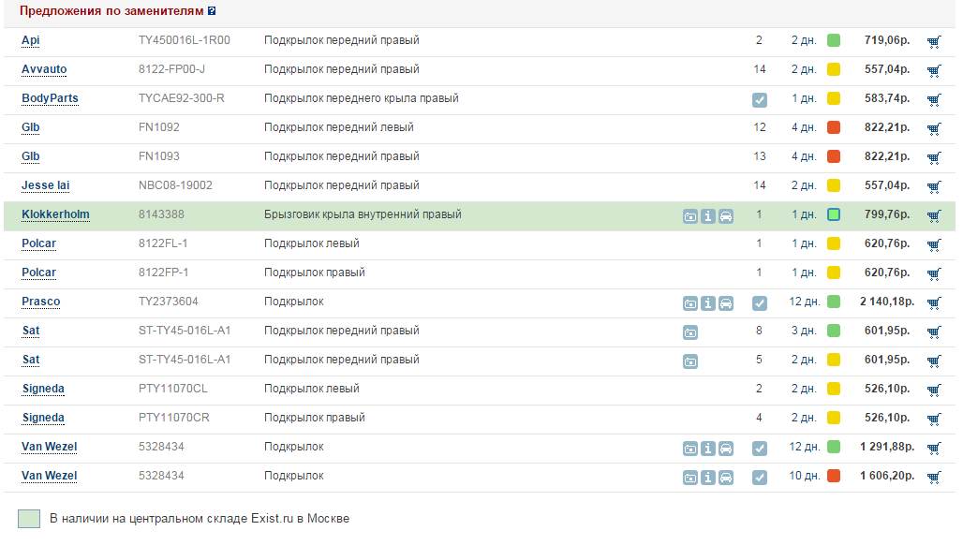This screenshot has height=560, width=963.
Task: Open photo icon for Klokkerholm part
Action: (689, 215)
